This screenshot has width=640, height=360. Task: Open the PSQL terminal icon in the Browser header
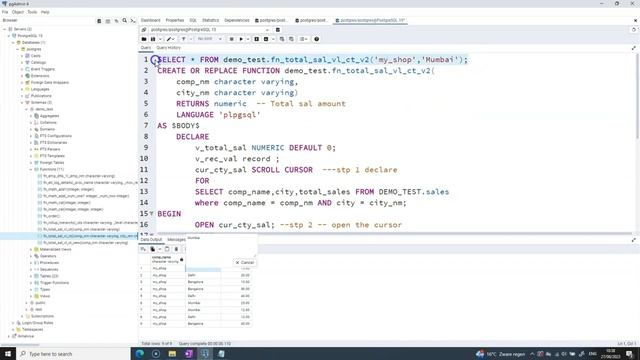click(x=133, y=20)
